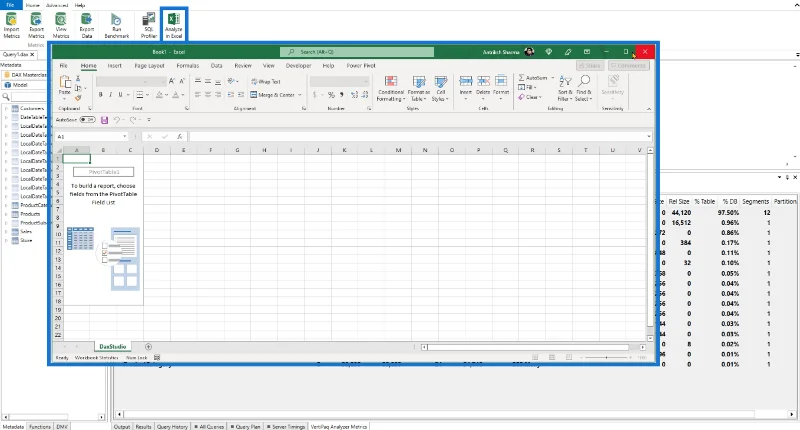800x430 pixels.
Task: Select the DaxStudio sheet tab
Action: (x=113, y=347)
